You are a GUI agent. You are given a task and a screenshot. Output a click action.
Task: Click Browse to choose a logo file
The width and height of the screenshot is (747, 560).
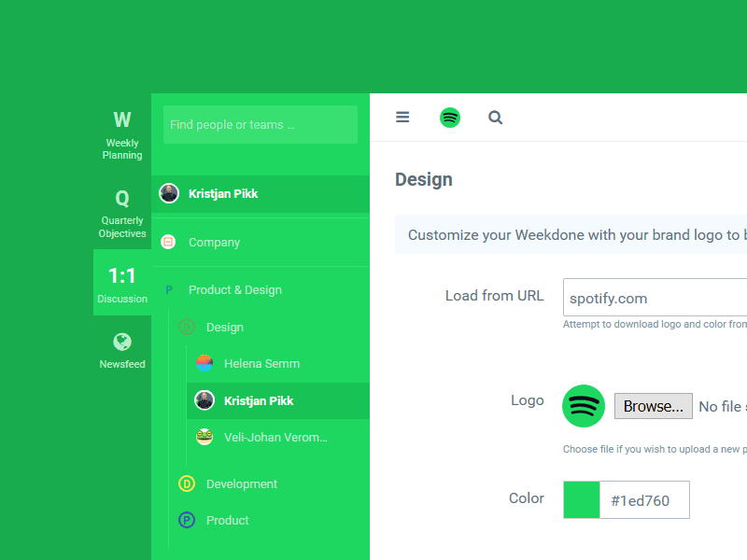point(653,405)
